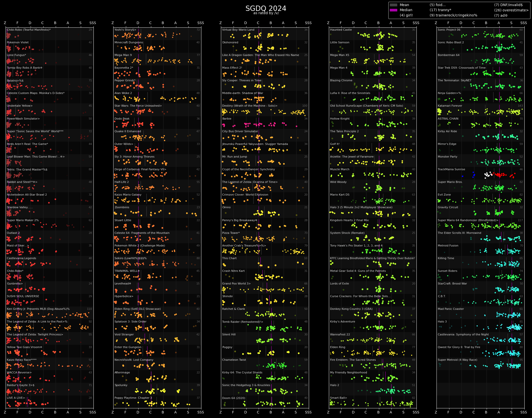
Task: Click the 'Omno' row label
Action: pos(226,207)
